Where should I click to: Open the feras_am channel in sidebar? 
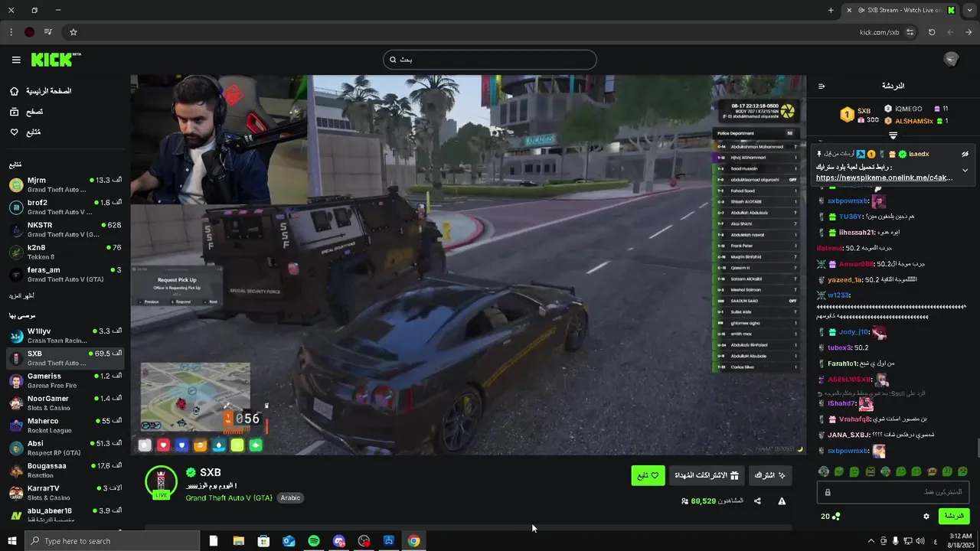coord(65,274)
